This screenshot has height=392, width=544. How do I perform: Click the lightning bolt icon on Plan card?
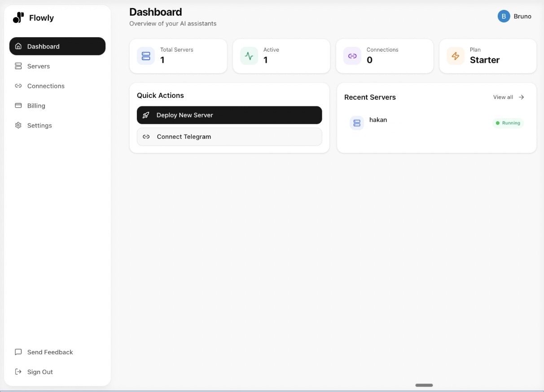pos(455,56)
